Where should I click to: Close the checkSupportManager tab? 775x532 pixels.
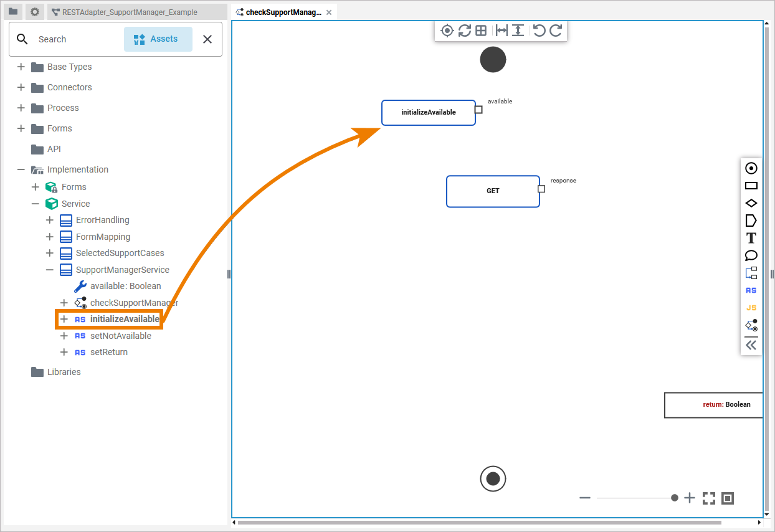click(x=329, y=12)
